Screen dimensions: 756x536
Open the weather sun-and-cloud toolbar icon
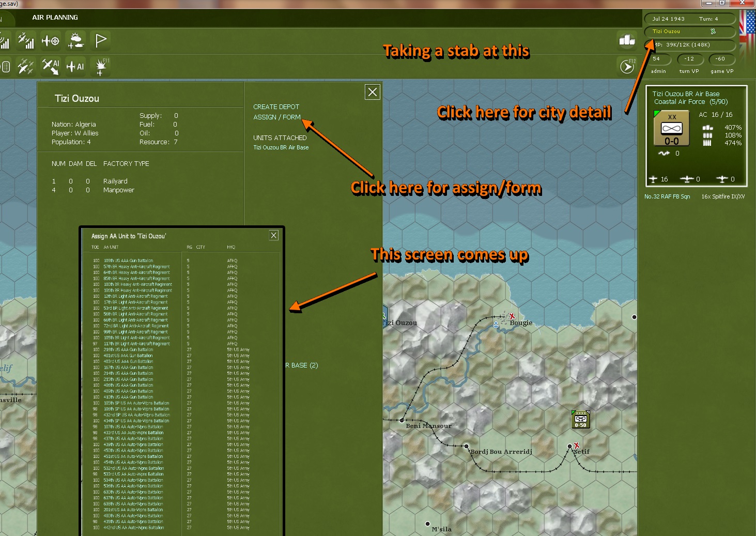(76, 40)
